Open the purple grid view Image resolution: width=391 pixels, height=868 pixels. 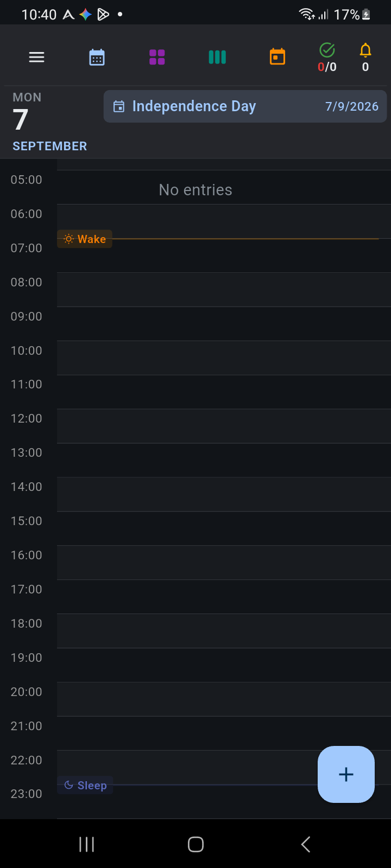coord(157,57)
